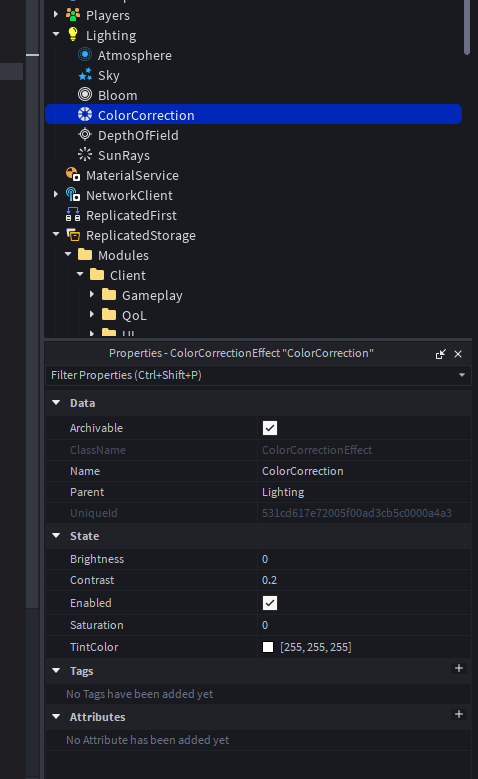The height and width of the screenshot is (779, 478).
Task: Collapse the Lighting tree node
Action: click(56, 34)
